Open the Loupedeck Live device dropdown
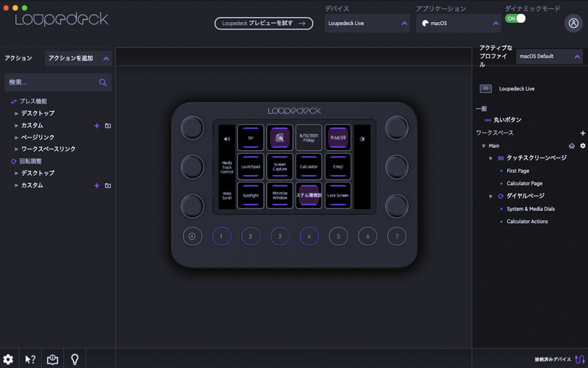Viewport: 588px width, 368px height. coord(367,24)
